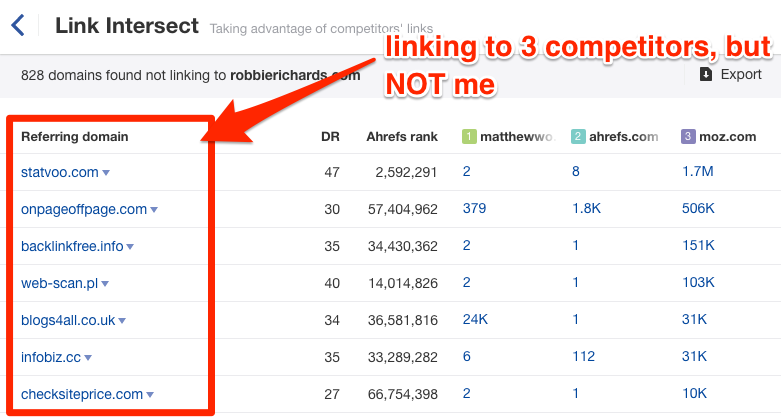Open the infobiz.cc dropdown caret

[88, 358]
